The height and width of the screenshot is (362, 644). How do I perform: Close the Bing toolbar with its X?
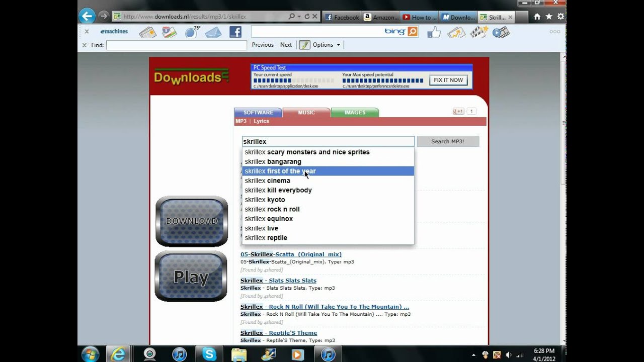coord(87,31)
